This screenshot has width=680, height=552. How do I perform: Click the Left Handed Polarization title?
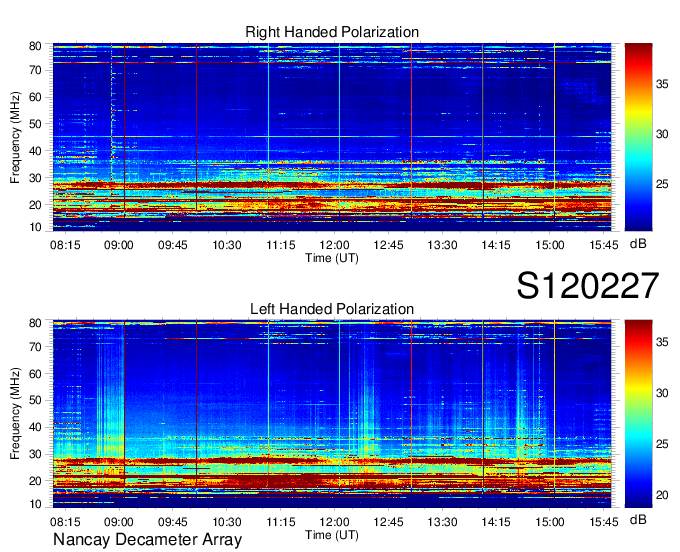pos(332,309)
